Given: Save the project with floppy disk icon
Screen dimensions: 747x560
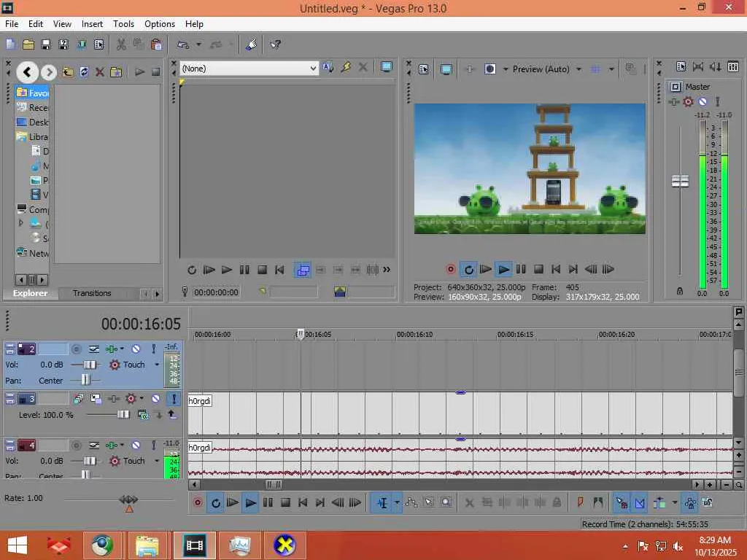Looking at the screenshot, I should point(46,44).
